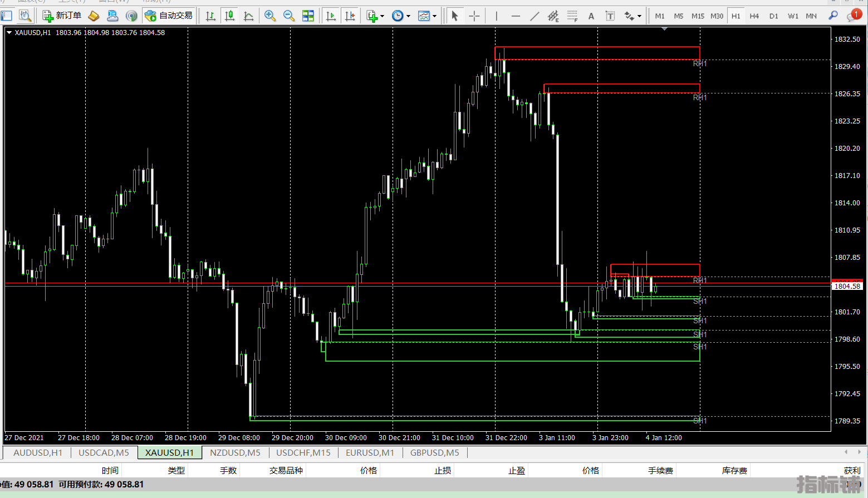Screen dimensions: 868x498
Task: Zoom out on the chart
Action: (289, 16)
